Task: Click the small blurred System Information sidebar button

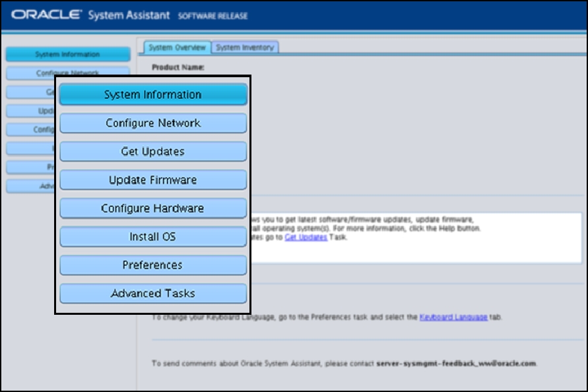Action: click(68, 54)
